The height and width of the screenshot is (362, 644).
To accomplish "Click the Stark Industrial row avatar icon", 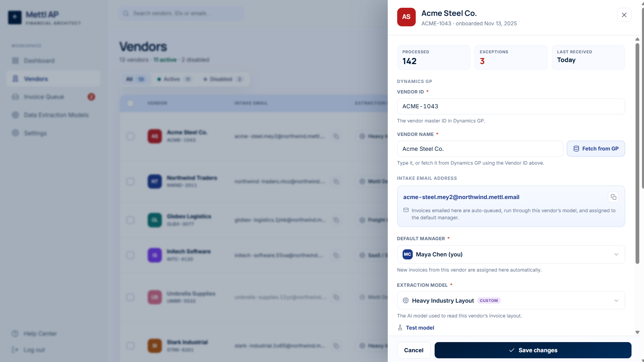I will (x=155, y=346).
